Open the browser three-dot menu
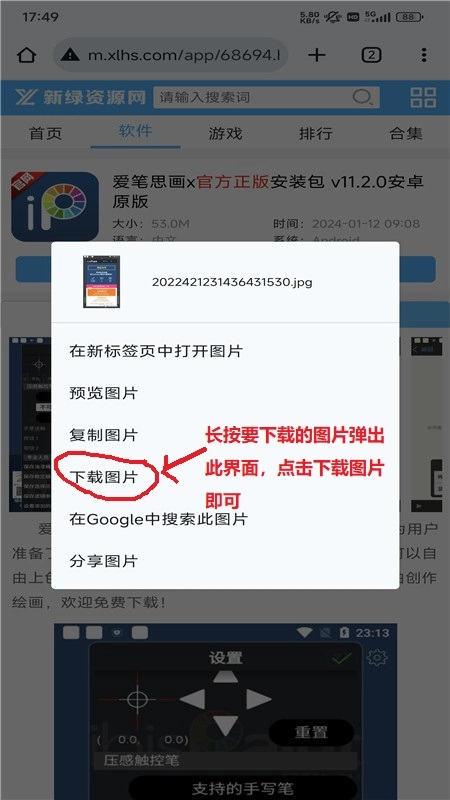This screenshot has width=450, height=800. (x=424, y=55)
